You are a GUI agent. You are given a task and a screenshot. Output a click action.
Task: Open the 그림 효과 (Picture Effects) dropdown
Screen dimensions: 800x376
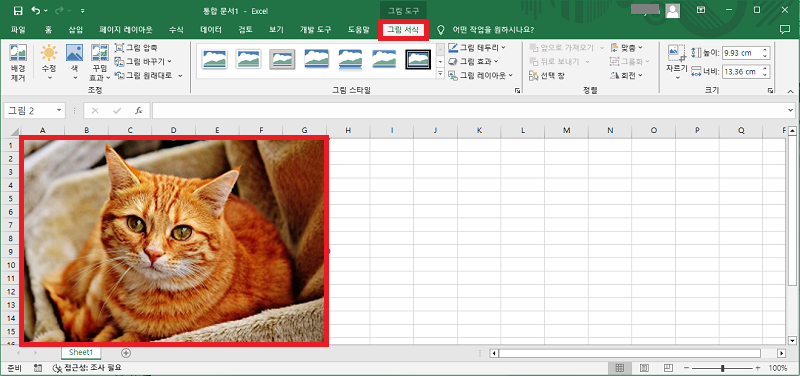pyautogui.click(x=473, y=61)
